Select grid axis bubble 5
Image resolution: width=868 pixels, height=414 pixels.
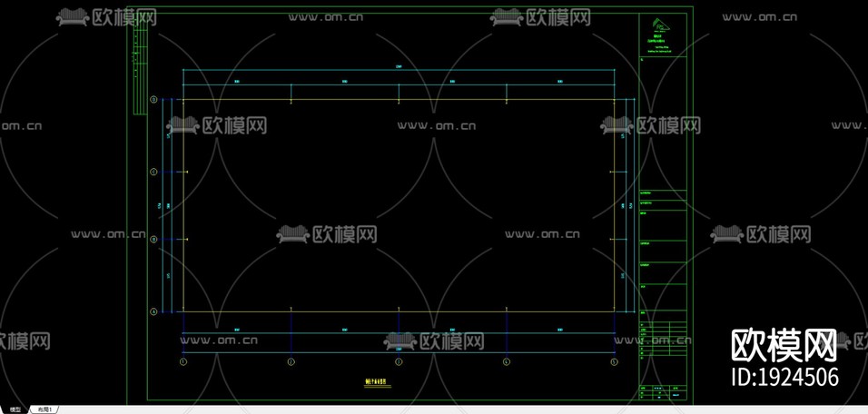614,362
